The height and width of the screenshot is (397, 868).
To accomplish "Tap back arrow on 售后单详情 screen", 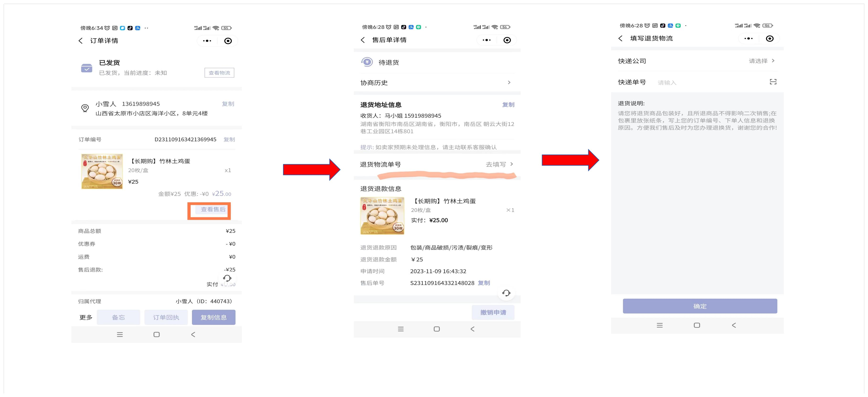I will (x=363, y=40).
